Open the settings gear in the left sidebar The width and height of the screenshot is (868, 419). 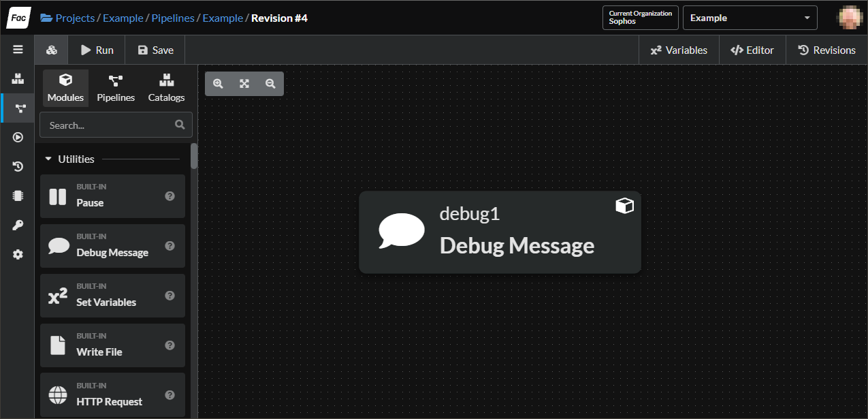pyautogui.click(x=18, y=254)
